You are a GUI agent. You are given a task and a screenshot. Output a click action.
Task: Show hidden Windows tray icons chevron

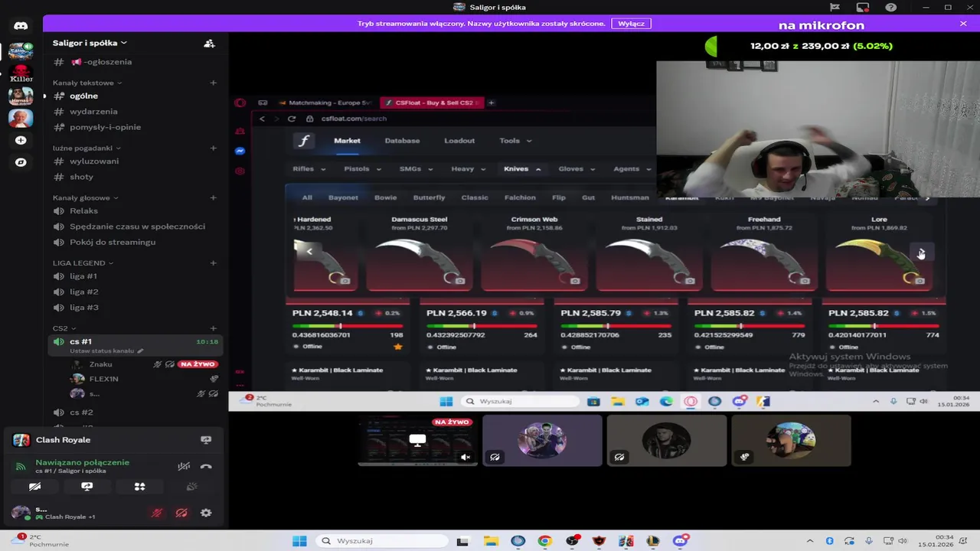point(810,541)
